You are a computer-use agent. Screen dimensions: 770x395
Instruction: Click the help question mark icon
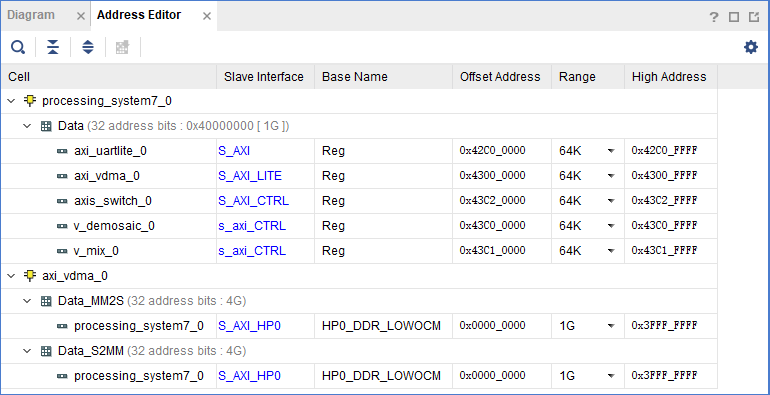[714, 17]
